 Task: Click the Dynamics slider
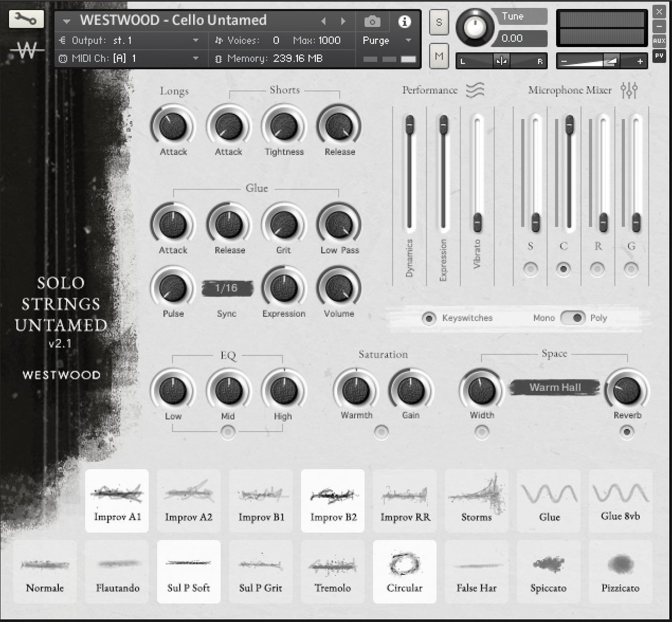pyautogui.click(x=410, y=174)
